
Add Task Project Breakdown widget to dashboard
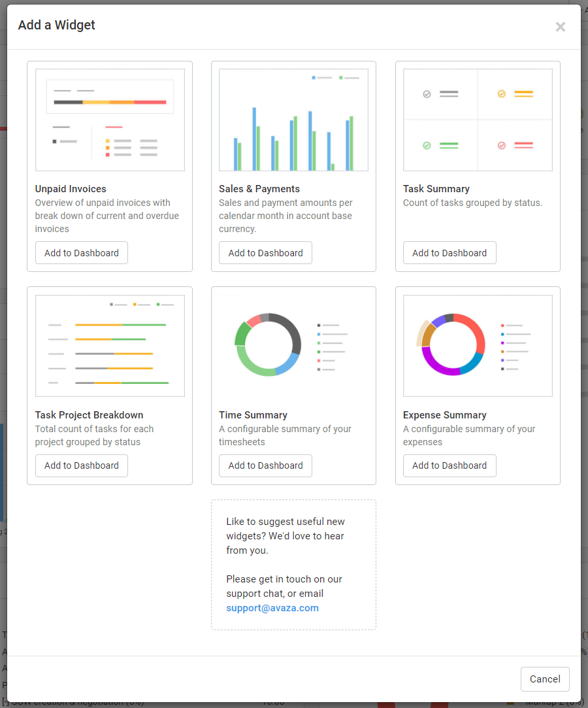[82, 465]
